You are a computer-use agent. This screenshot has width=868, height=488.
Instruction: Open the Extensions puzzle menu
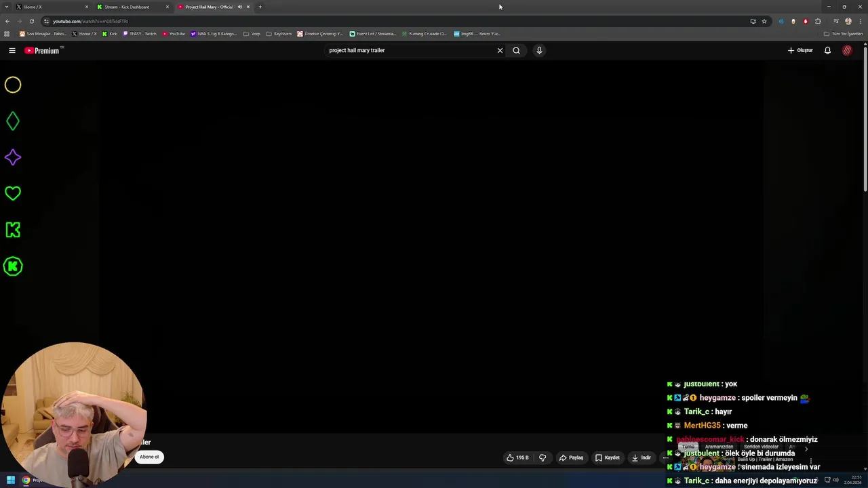point(818,21)
